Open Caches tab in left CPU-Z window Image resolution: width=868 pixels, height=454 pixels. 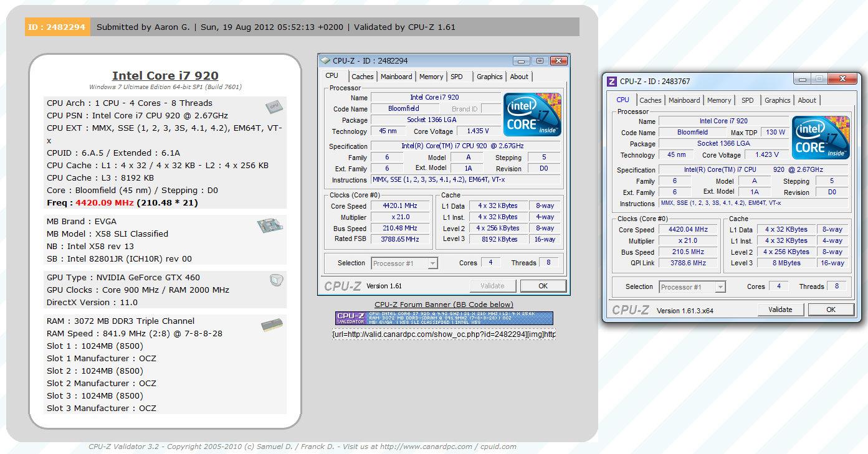(x=362, y=77)
